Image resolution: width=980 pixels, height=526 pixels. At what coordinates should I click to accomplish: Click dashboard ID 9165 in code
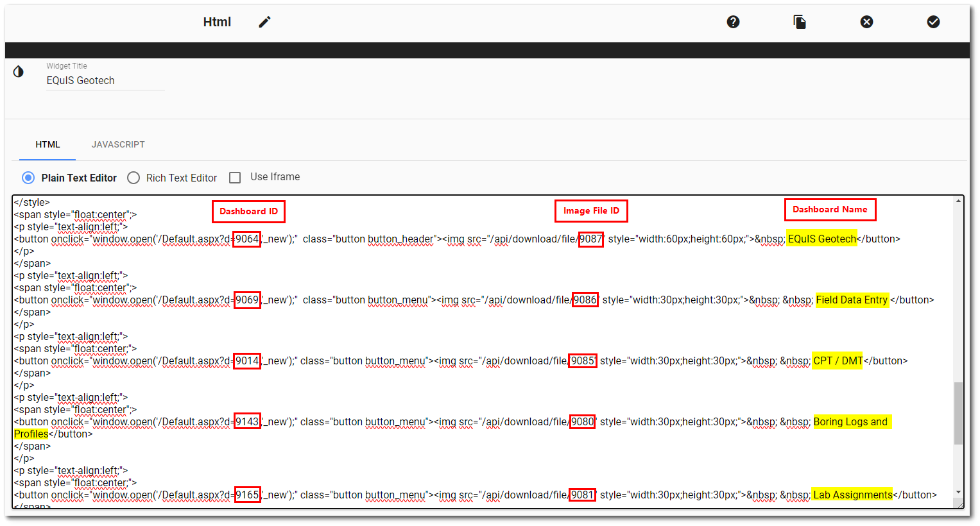point(247,495)
